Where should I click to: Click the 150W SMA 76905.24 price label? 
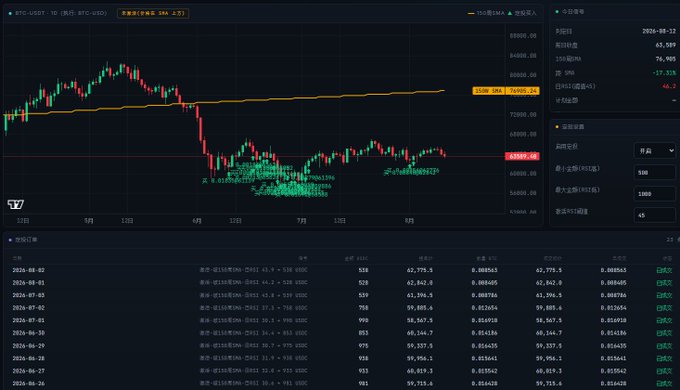click(506, 91)
